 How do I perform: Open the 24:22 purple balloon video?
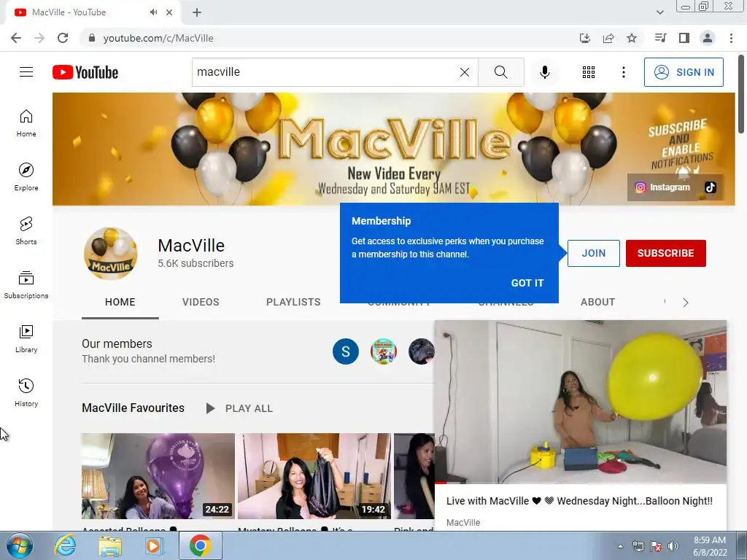click(x=158, y=475)
